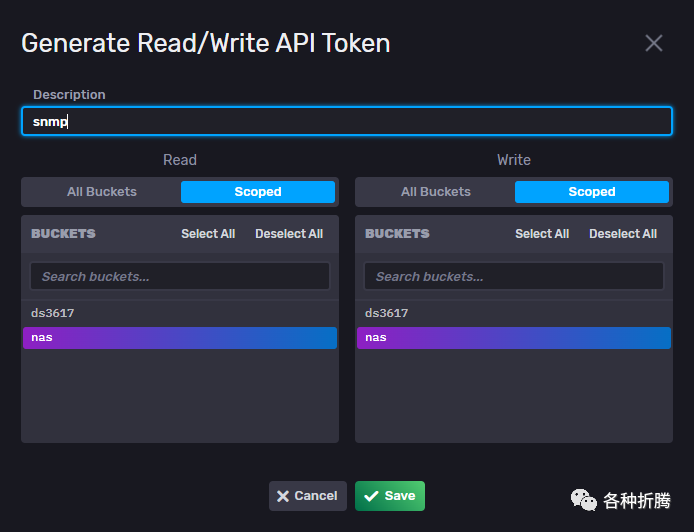Image resolution: width=694 pixels, height=532 pixels.
Task: Focus the Write search buckets field
Action: 514,276
